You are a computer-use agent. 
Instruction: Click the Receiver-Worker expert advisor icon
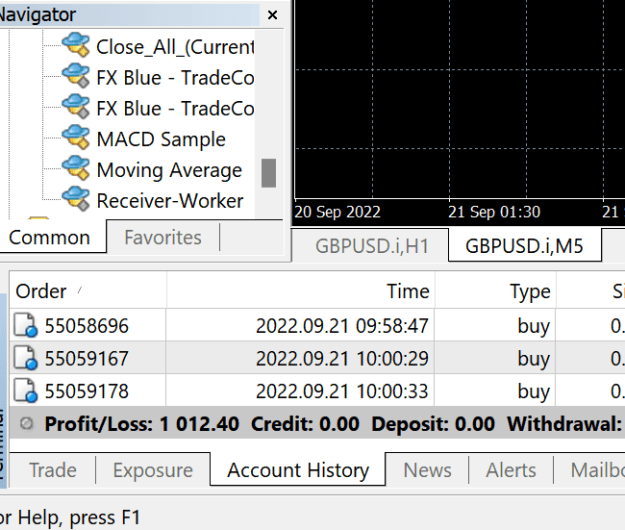click(x=76, y=198)
